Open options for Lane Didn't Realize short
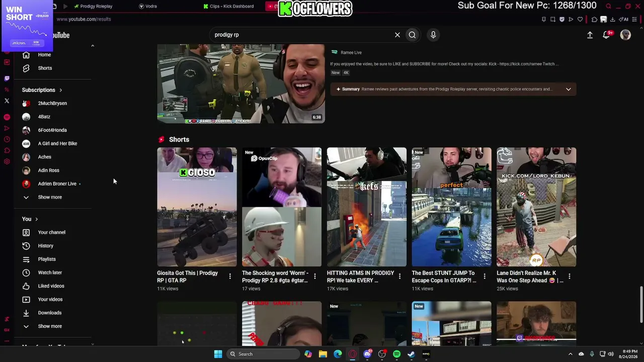The height and width of the screenshot is (362, 644). pyautogui.click(x=570, y=277)
